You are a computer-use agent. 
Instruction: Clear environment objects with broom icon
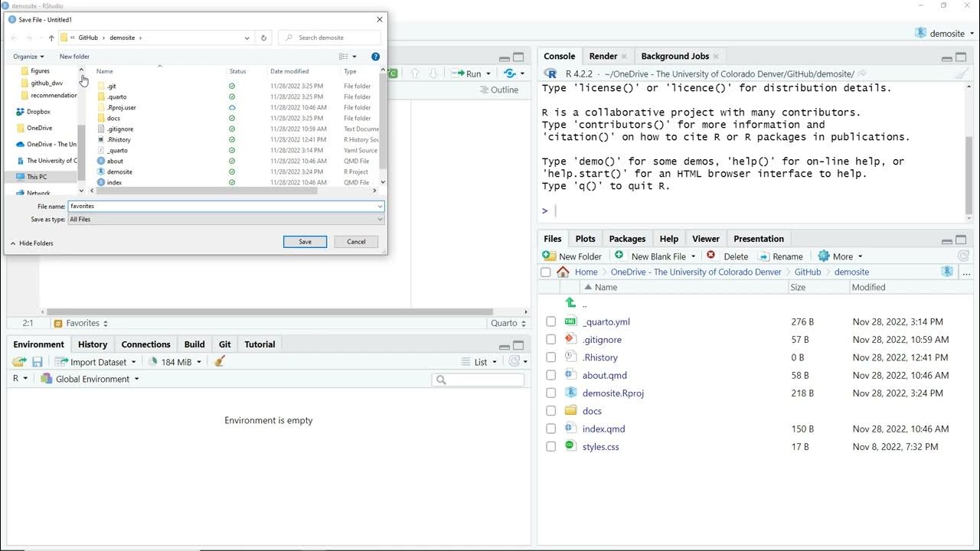(220, 361)
